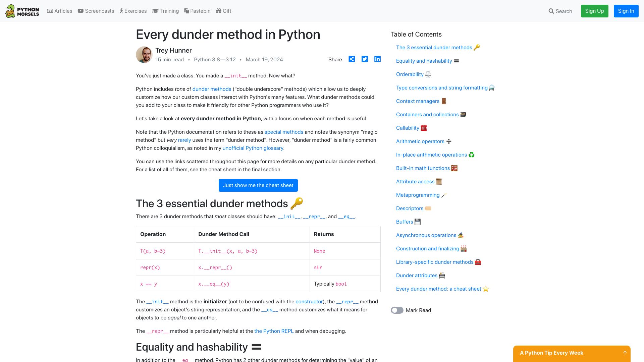Screen dimensions: 644x362
Task: Jump to Every dunder method: a cheat sheet
Action: click(x=442, y=289)
